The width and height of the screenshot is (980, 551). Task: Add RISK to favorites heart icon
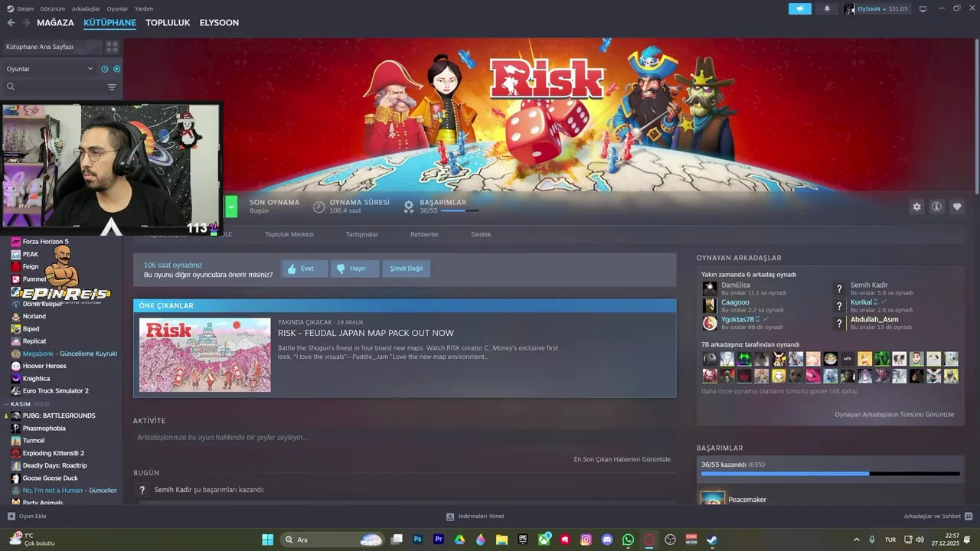[x=956, y=207]
